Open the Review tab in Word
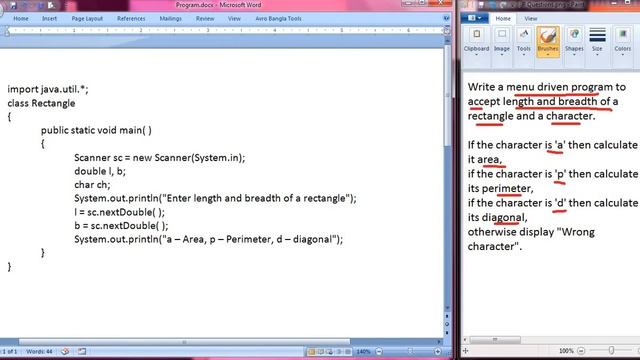Screen dimensions: 640x360 [x=205, y=18]
